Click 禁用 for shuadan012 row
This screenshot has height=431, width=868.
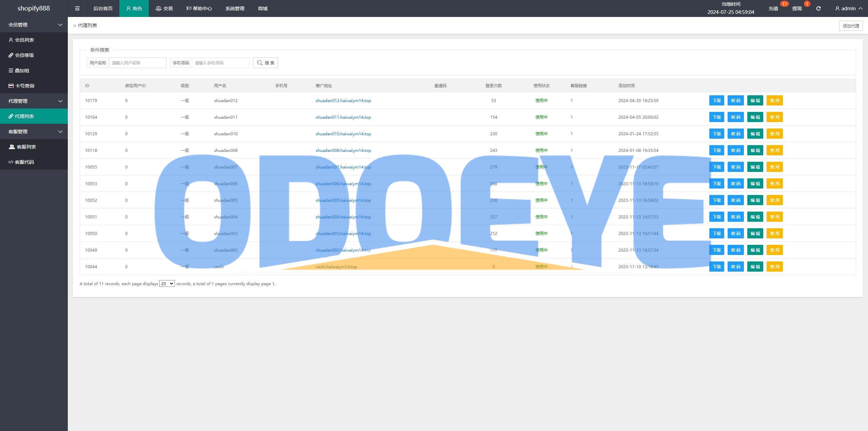click(774, 100)
